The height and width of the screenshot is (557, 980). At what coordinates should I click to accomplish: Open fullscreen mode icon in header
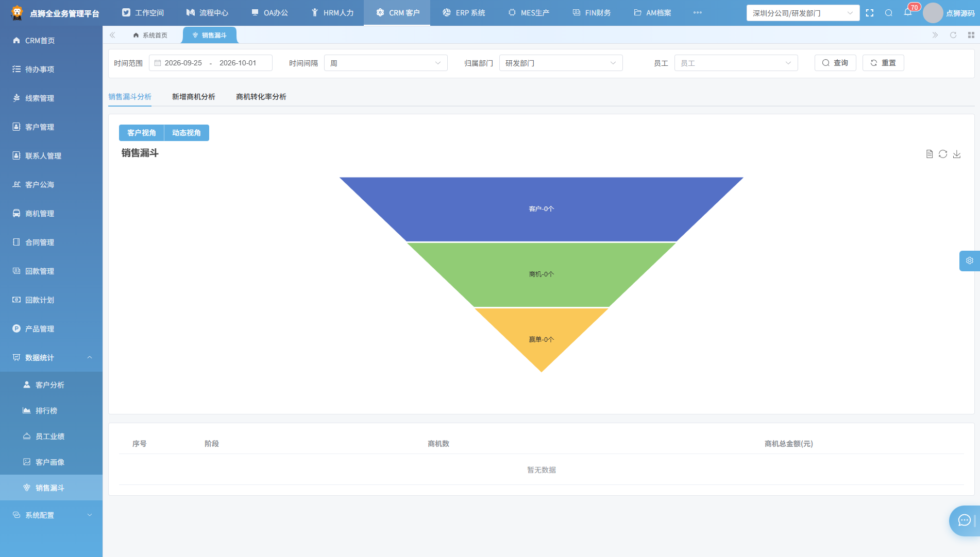coord(870,13)
